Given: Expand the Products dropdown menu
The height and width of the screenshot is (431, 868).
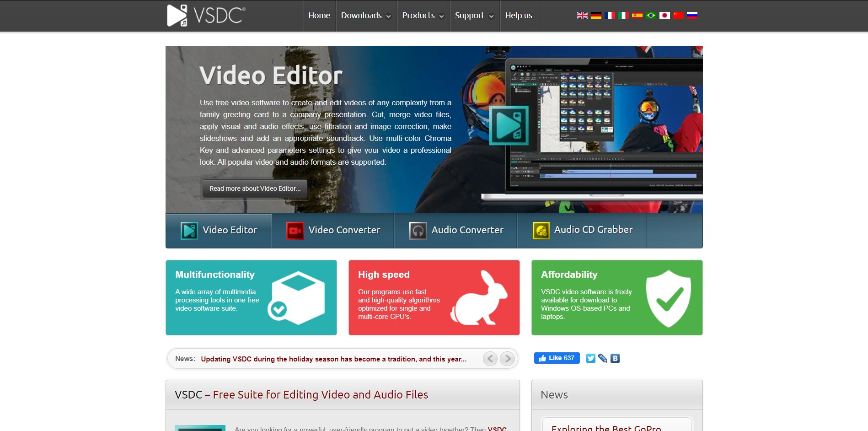Looking at the screenshot, I should pos(423,16).
